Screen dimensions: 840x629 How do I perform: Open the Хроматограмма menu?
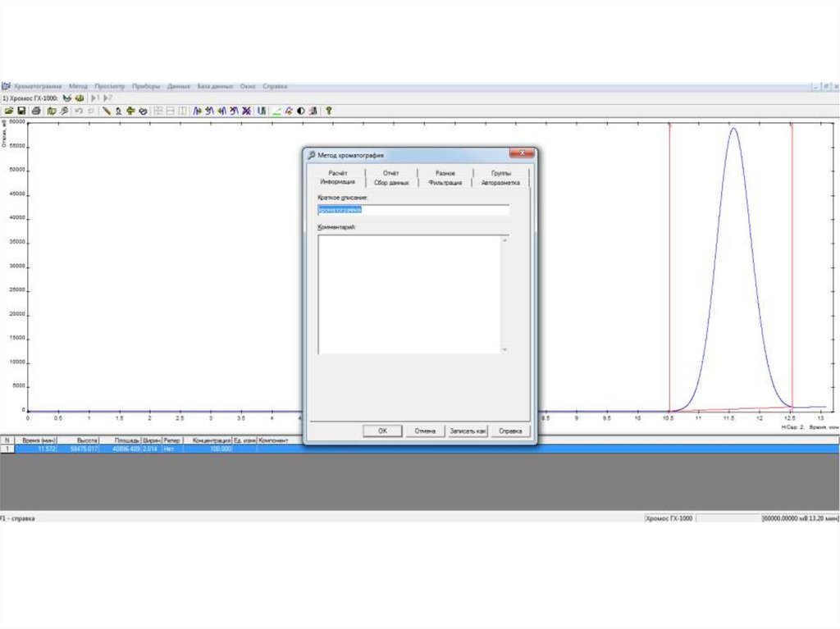(38, 86)
